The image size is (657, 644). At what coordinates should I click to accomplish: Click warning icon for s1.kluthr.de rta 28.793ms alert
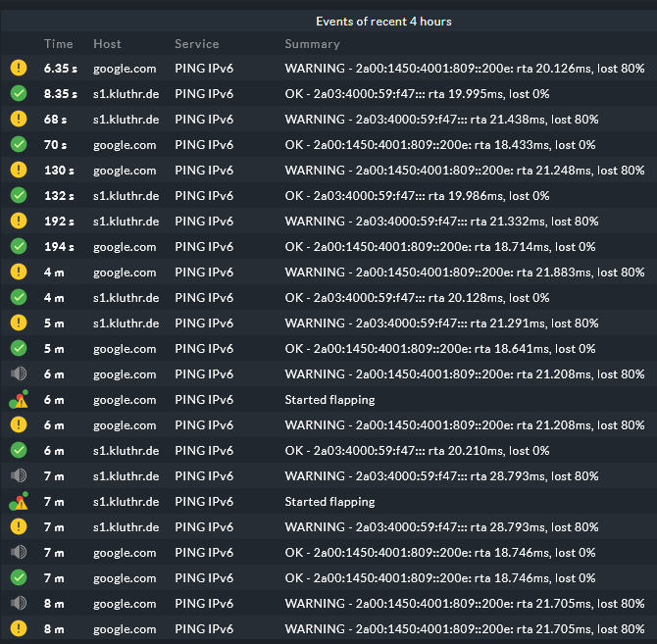click(19, 526)
